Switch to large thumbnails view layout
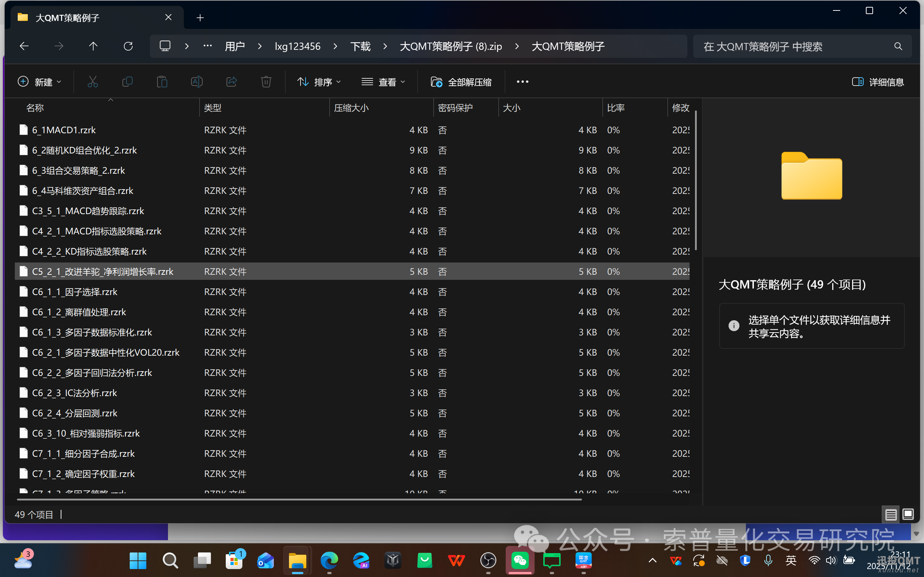The width and height of the screenshot is (924, 577). [x=908, y=515]
